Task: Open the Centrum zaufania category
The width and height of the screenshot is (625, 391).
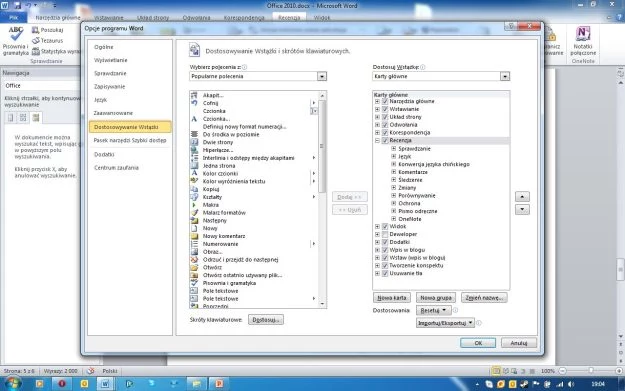Action: (x=116, y=168)
